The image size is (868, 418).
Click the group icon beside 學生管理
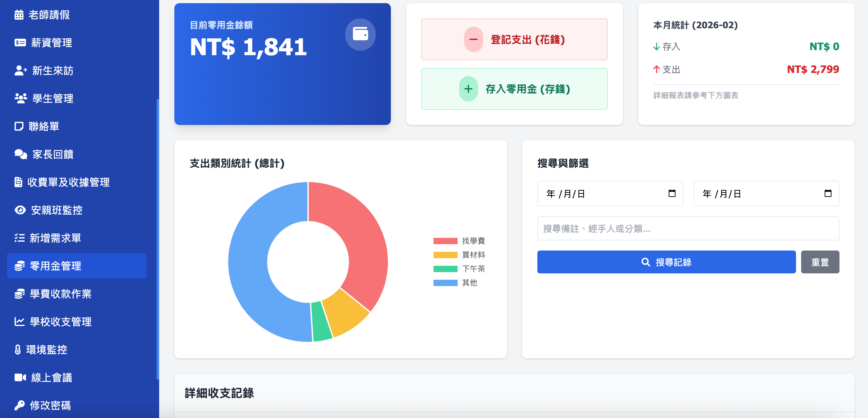point(21,98)
